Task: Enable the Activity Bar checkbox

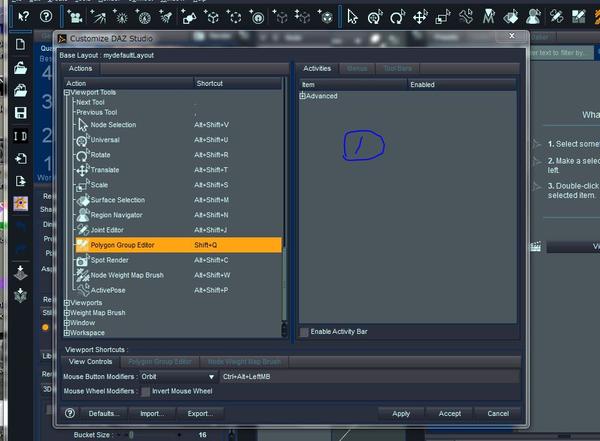Action: pos(304,332)
